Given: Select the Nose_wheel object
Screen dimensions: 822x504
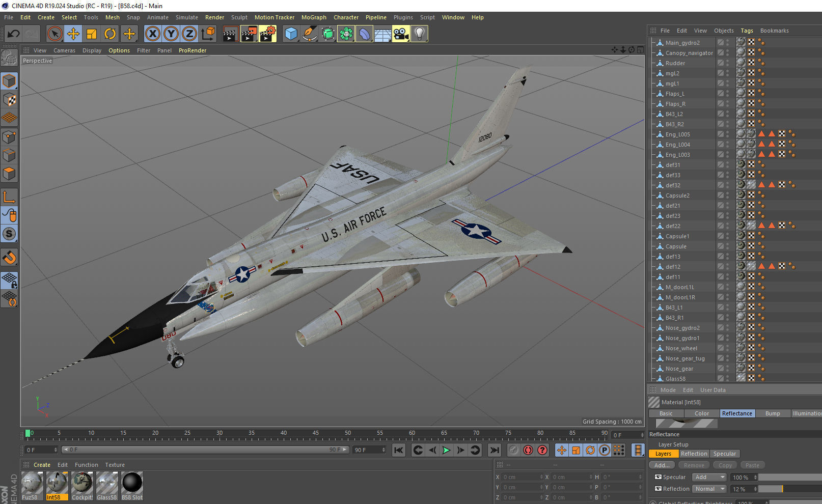Looking at the screenshot, I should [681, 348].
